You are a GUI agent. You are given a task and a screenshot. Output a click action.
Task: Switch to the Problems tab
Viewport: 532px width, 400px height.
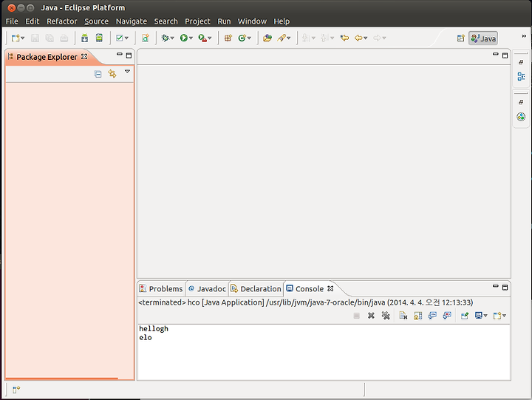point(161,289)
